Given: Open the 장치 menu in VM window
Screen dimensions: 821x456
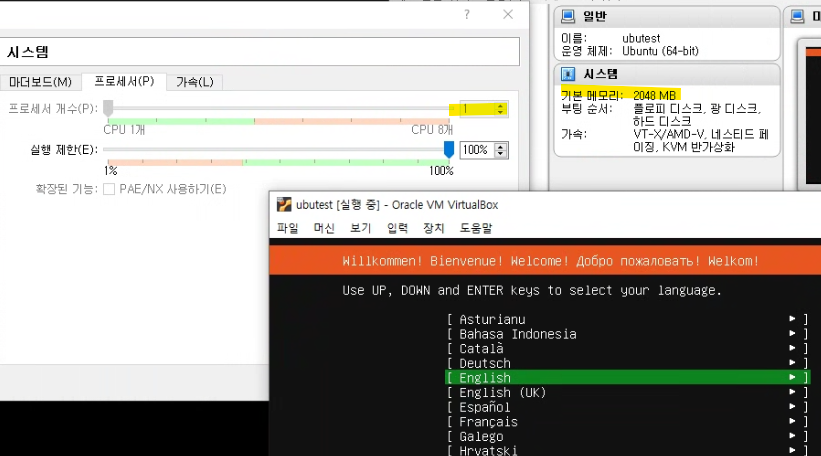Looking at the screenshot, I should (x=434, y=228).
